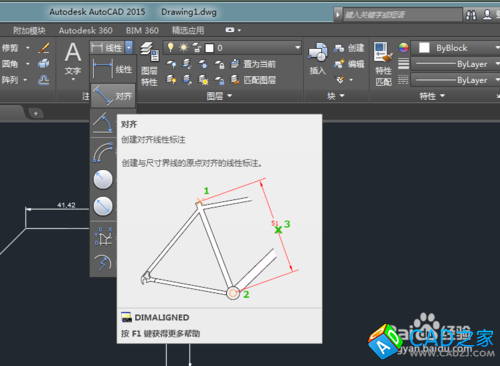Click 匹配图层 match layer button
500x366 pixels.
pos(253,80)
